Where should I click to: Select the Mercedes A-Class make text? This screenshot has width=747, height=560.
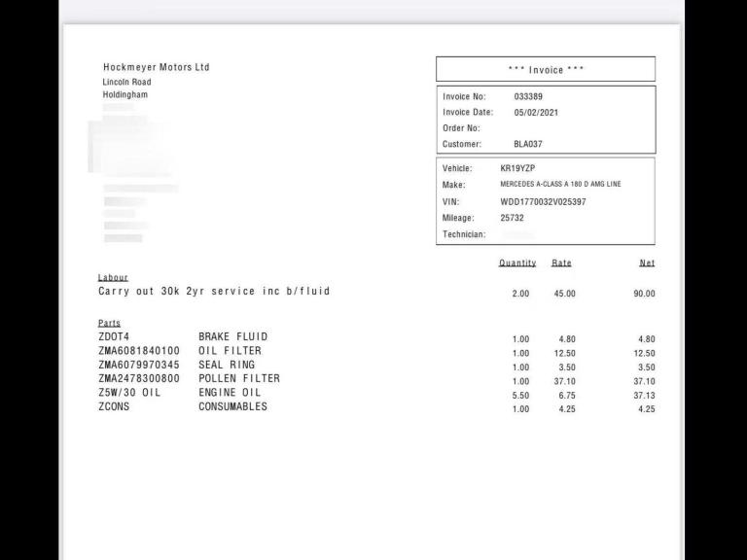coord(560,185)
